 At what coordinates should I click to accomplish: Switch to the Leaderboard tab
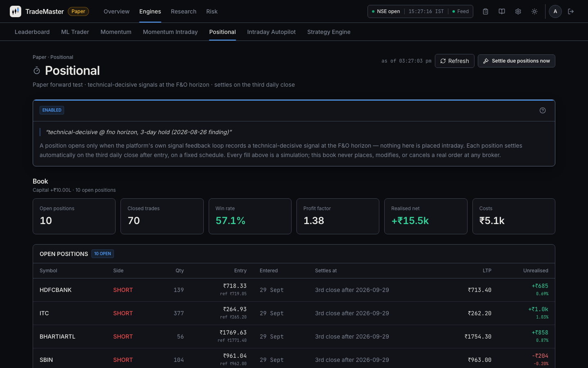coord(32,32)
